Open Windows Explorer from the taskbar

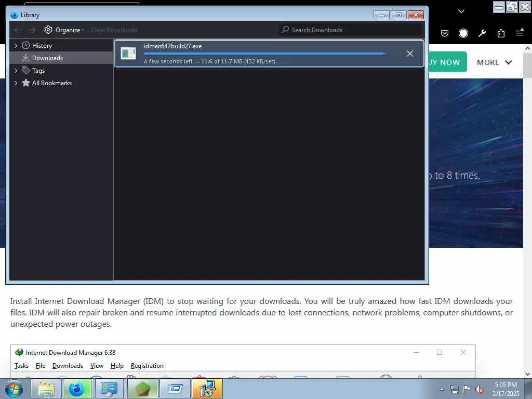pyautogui.click(x=46, y=389)
